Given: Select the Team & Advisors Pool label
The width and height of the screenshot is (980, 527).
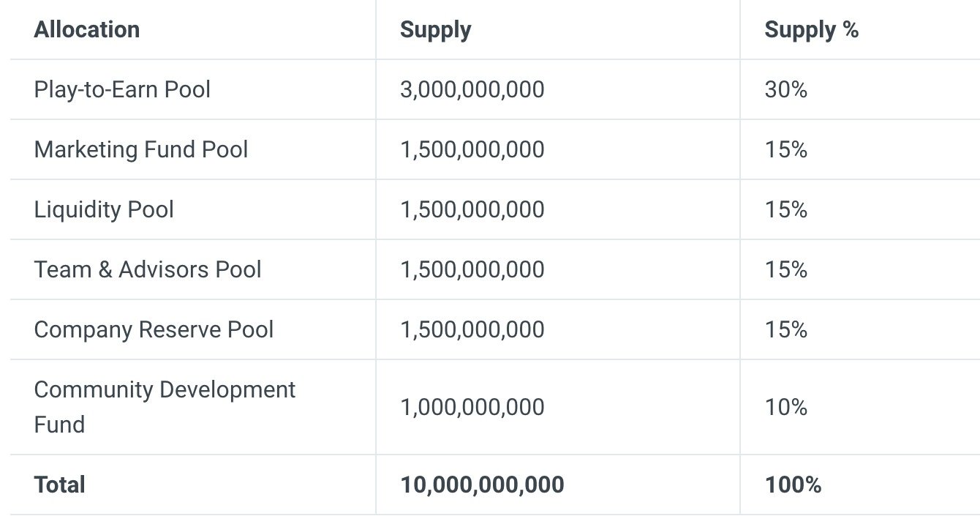Looking at the screenshot, I should coord(148,270).
